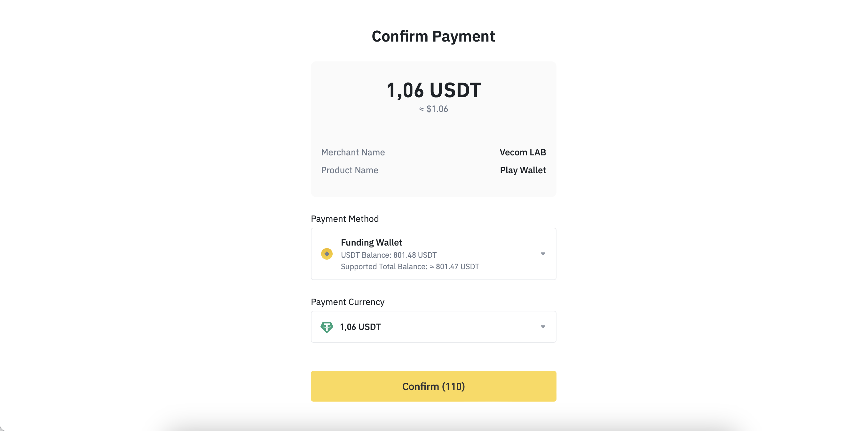Expand the Payment Currency dropdown arrow

(x=542, y=326)
